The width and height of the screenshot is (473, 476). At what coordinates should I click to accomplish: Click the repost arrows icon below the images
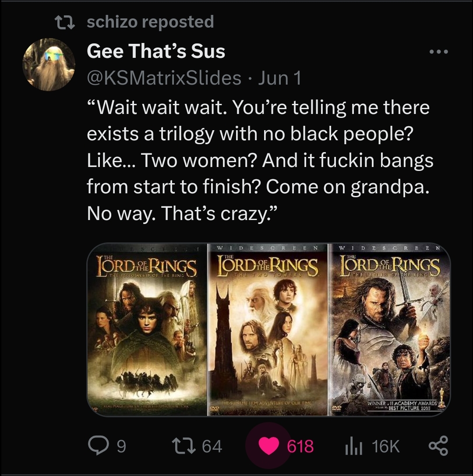[x=183, y=446]
